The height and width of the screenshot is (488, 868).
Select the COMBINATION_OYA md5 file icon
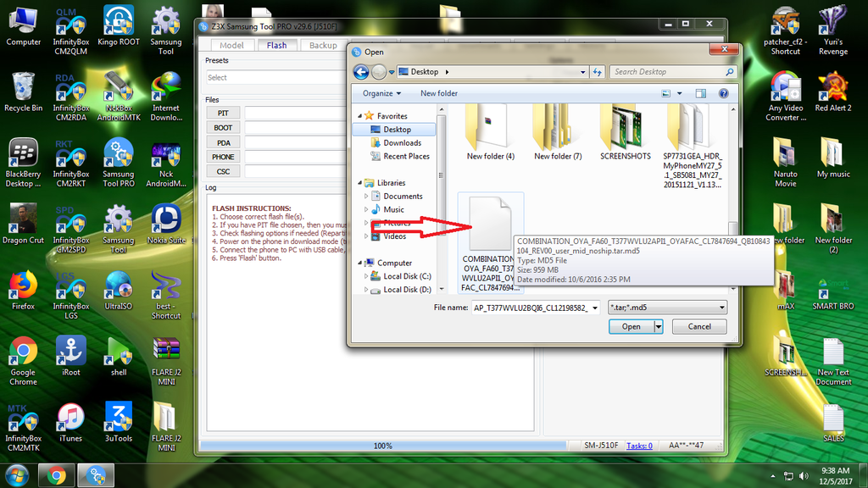490,225
